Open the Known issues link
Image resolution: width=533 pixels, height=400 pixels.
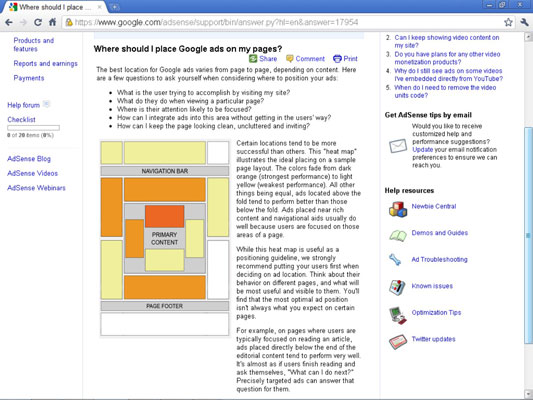point(432,286)
